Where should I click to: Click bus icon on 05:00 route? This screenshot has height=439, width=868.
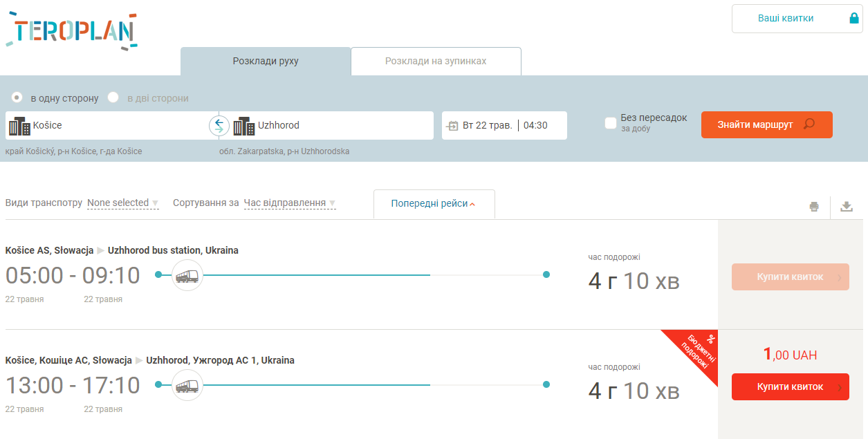click(187, 275)
